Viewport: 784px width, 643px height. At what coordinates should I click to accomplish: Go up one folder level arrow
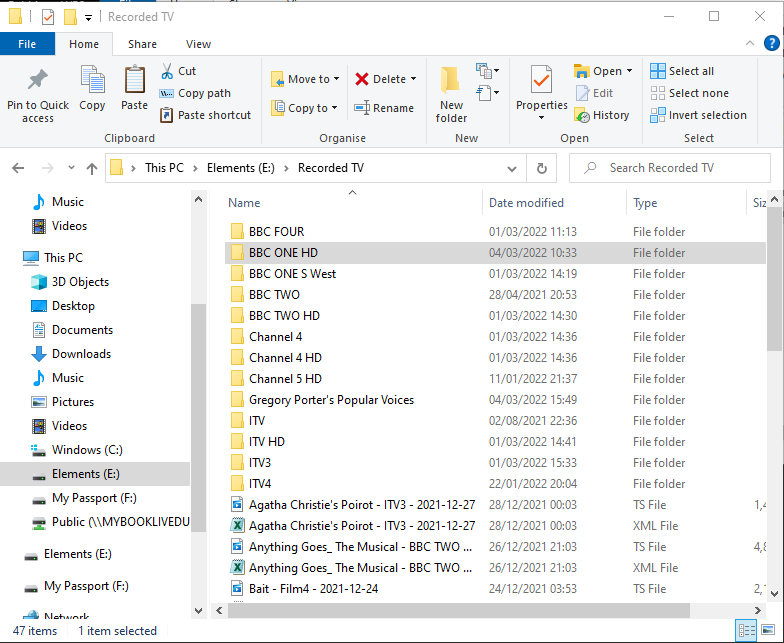91,168
